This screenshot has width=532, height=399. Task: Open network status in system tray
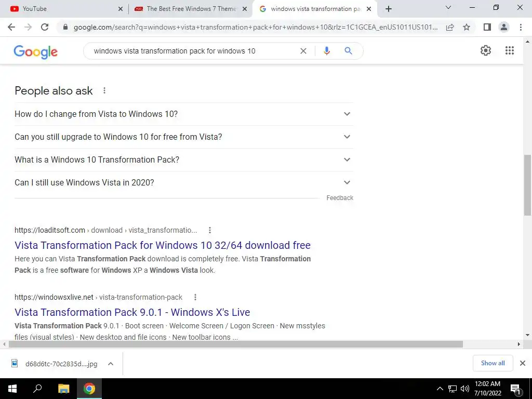[453, 389]
